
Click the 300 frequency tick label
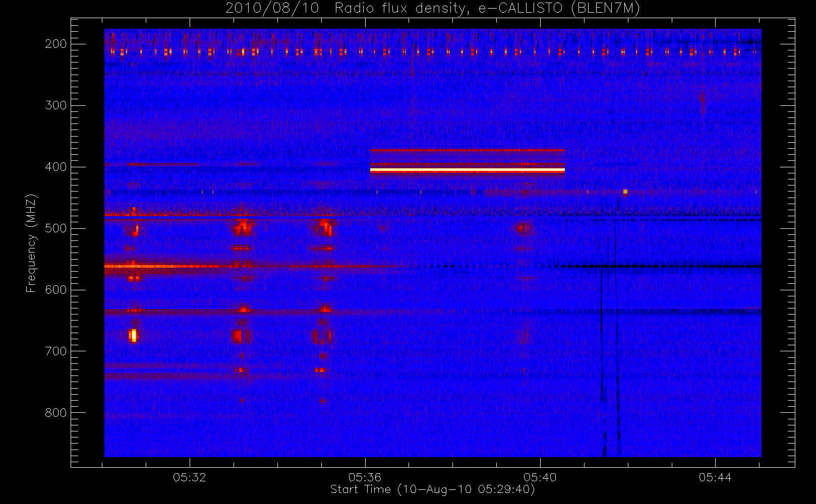click(x=56, y=105)
